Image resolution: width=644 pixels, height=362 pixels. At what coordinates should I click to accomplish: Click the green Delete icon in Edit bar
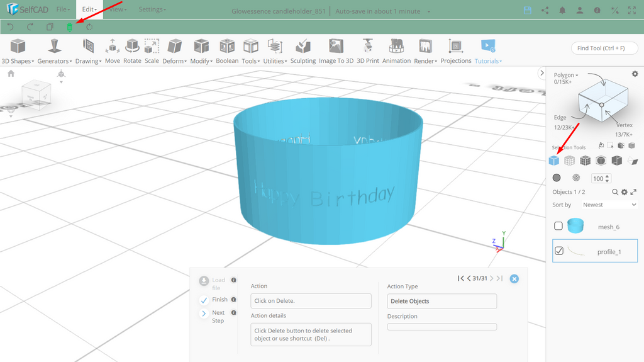coord(69,27)
